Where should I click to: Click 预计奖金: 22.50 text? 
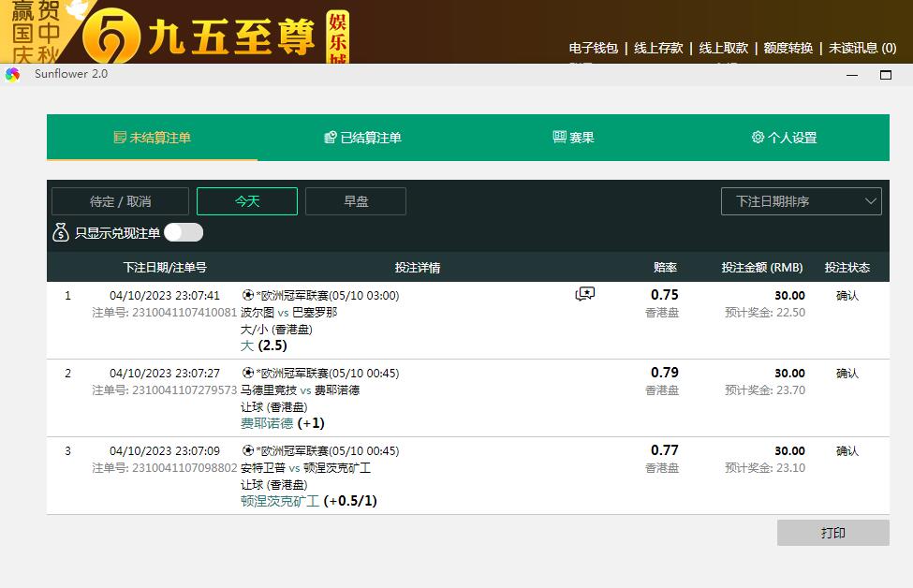(765, 313)
